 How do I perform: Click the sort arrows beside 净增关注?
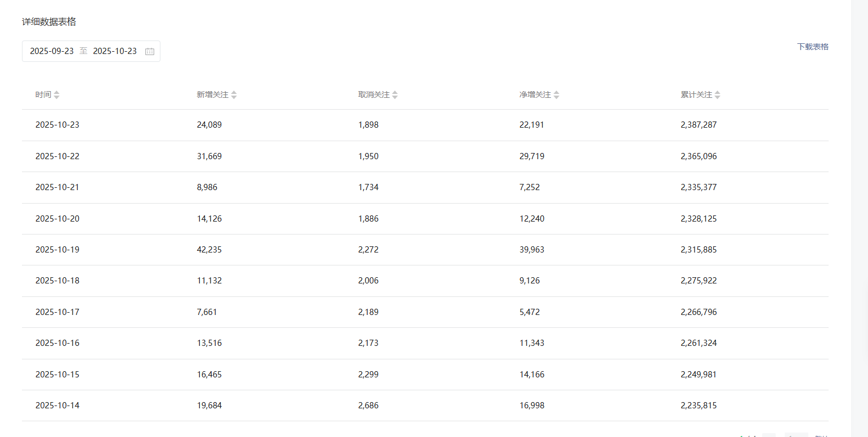pos(556,95)
